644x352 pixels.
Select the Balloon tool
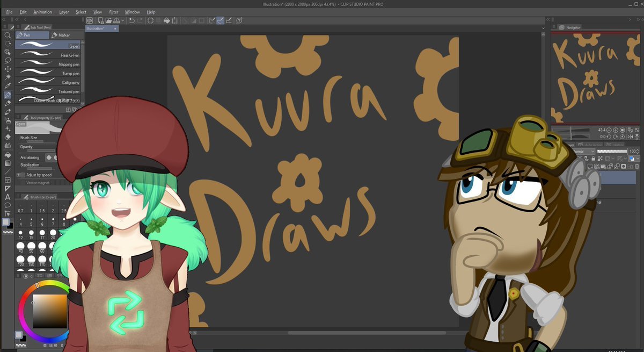point(8,205)
